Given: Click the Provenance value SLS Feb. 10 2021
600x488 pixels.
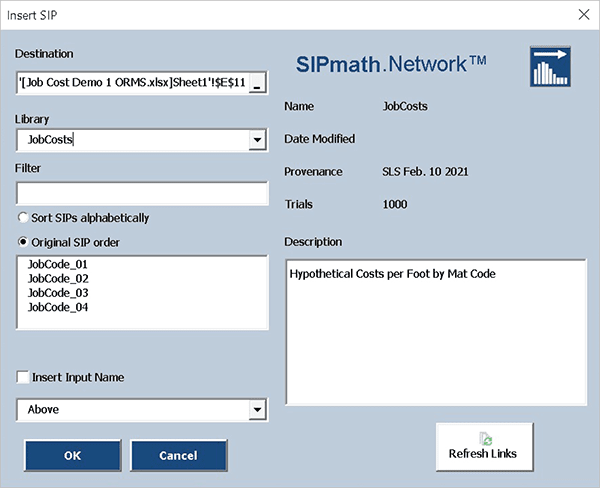Looking at the screenshot, I should [x=425, y=171].
